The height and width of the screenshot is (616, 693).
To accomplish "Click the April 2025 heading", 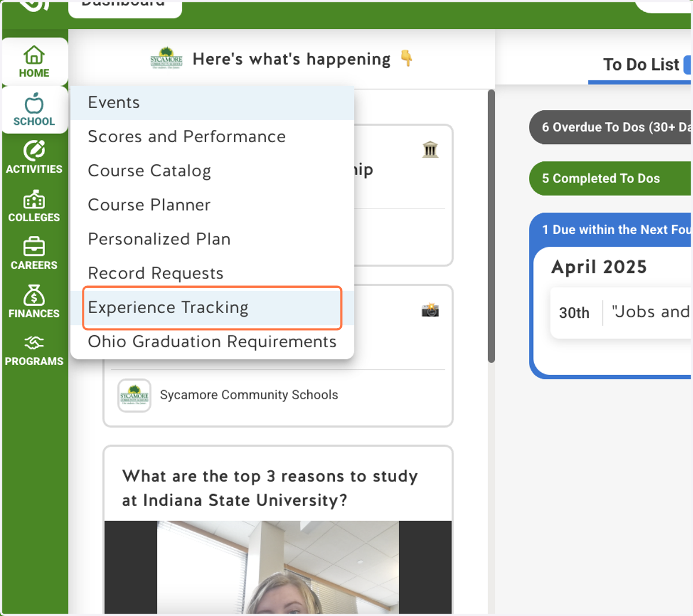I will (x=599, y=267).
